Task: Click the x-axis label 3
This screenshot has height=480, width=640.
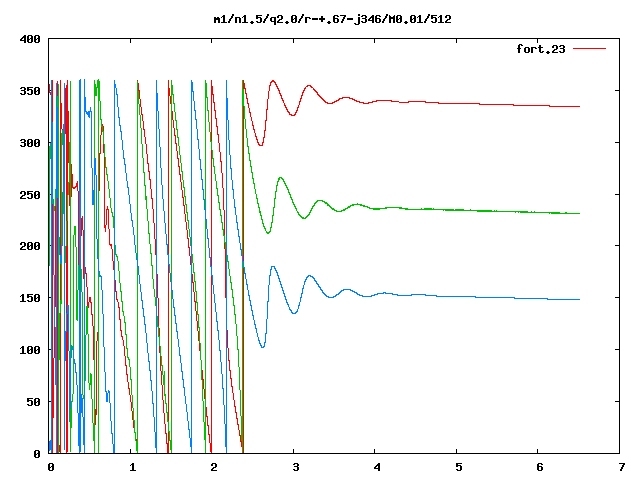Action: pyautogui.click(x=296, y=467)
